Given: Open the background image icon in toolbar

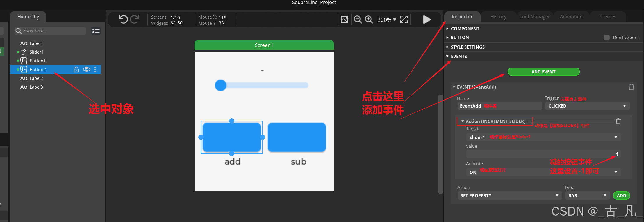Looking at the screenshot, I should (345, 20).
